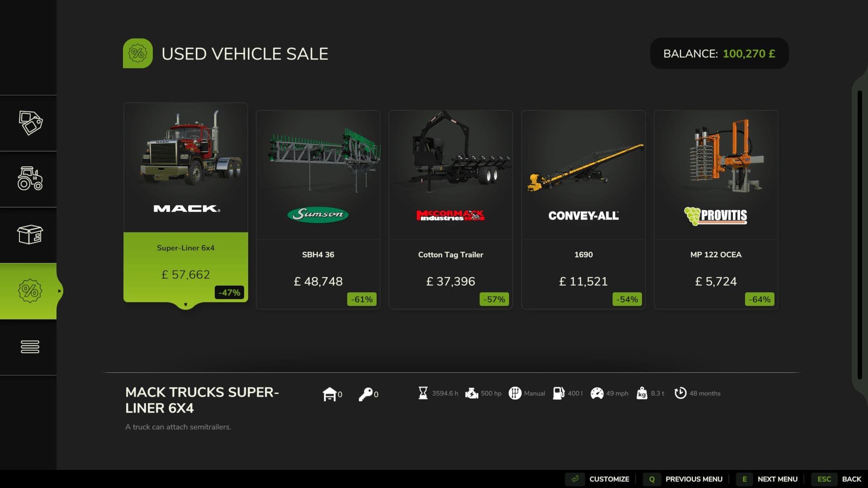This screenshot has height=488, width=868.
Task: Click the manual gearbox icon
Action: click(x=515, y=393)
